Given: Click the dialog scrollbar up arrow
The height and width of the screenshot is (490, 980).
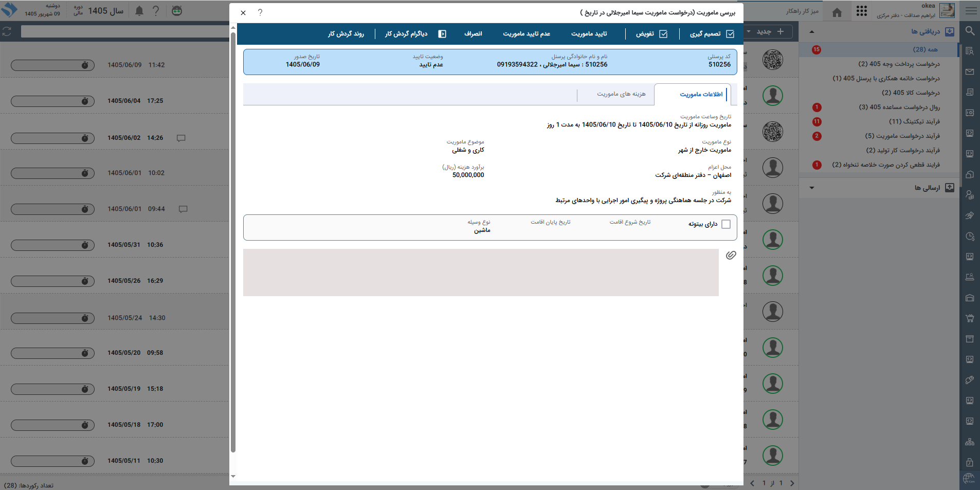Looking at the screenshot, I should point(233,27).
